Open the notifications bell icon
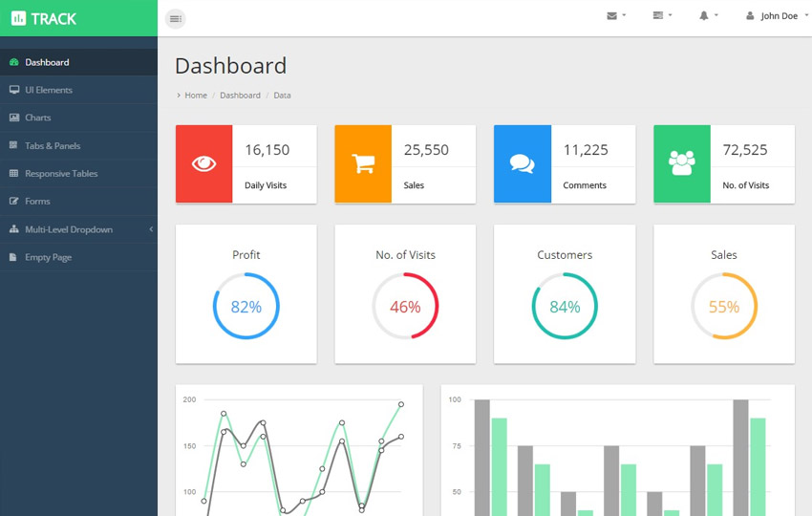 704,15
